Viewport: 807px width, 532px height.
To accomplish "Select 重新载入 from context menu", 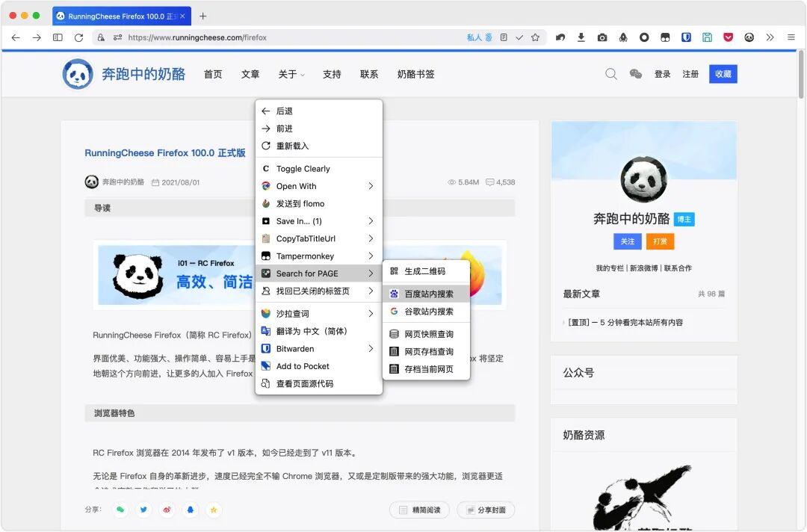I will [x=318, y=146].
